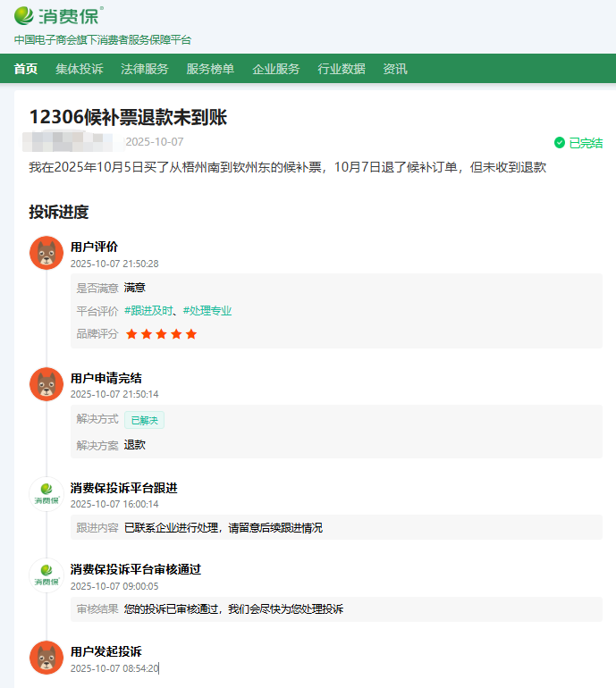
Task: Click the user avatar beside 用户评价
Action: 46,253
